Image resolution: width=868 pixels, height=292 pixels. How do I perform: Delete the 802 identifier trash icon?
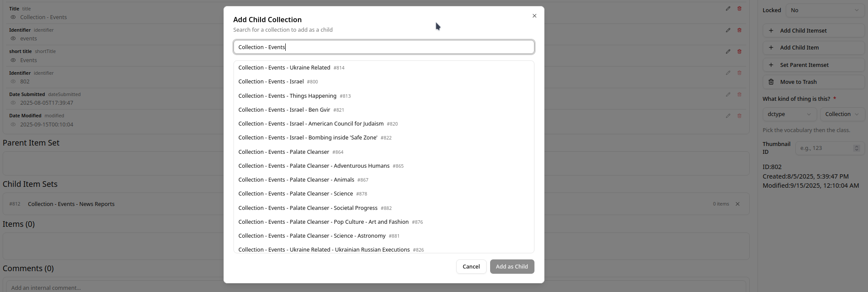tap(739, 73)
